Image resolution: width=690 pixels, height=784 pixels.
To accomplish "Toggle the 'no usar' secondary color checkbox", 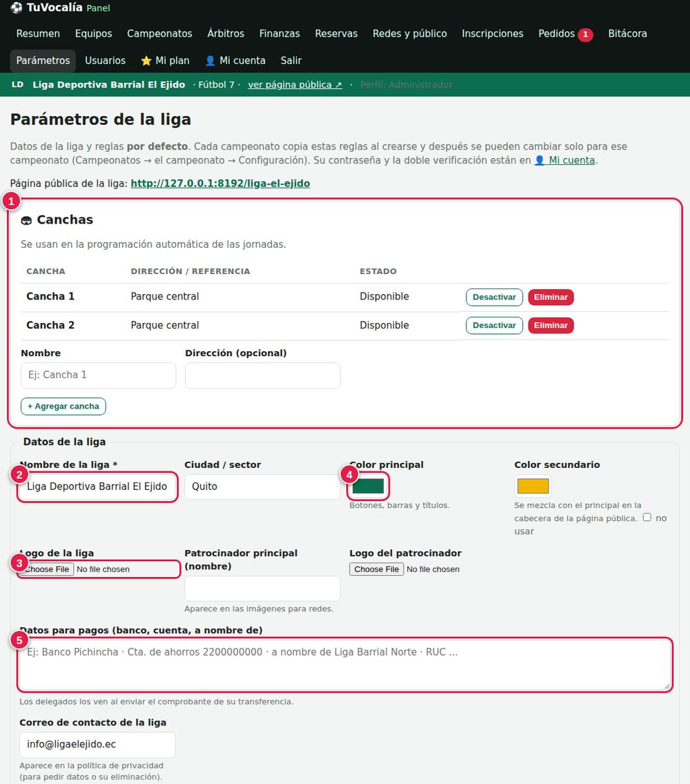I will 647,517.
